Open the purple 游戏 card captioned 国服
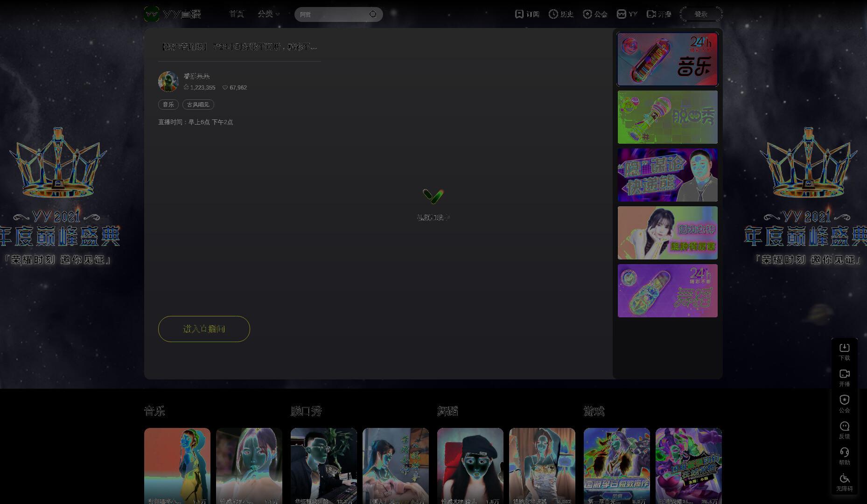Image resolution: width=867 pixels, height=504 pixels. [x=689, y=466]
